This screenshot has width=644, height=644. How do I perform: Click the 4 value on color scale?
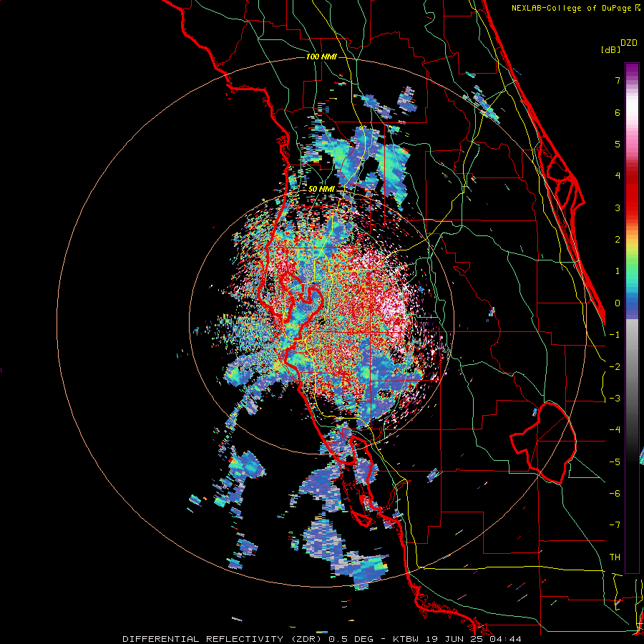[x=618, y=176]
